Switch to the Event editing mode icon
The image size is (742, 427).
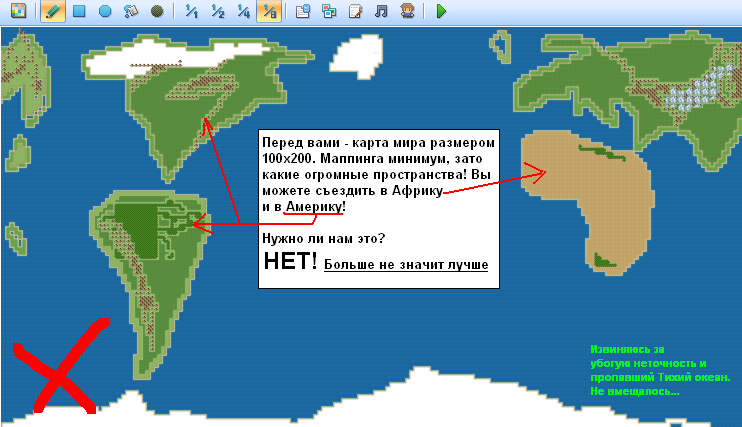19,12
